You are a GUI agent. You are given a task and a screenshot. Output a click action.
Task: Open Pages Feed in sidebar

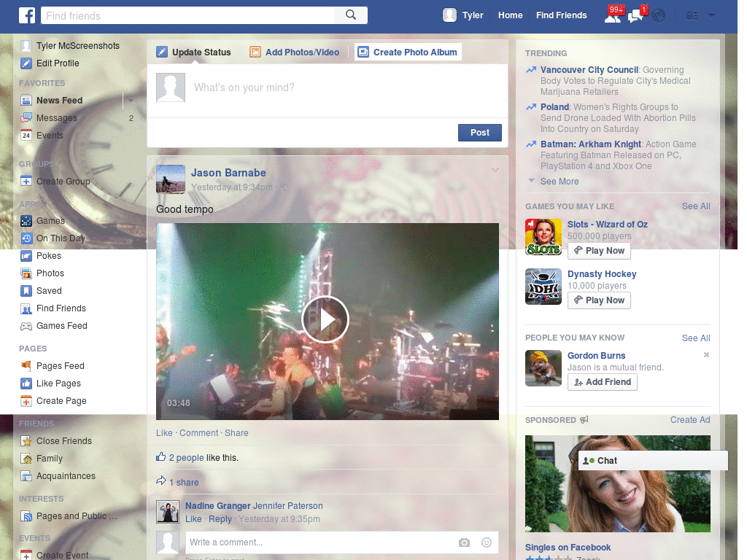[x=60, y=366]
